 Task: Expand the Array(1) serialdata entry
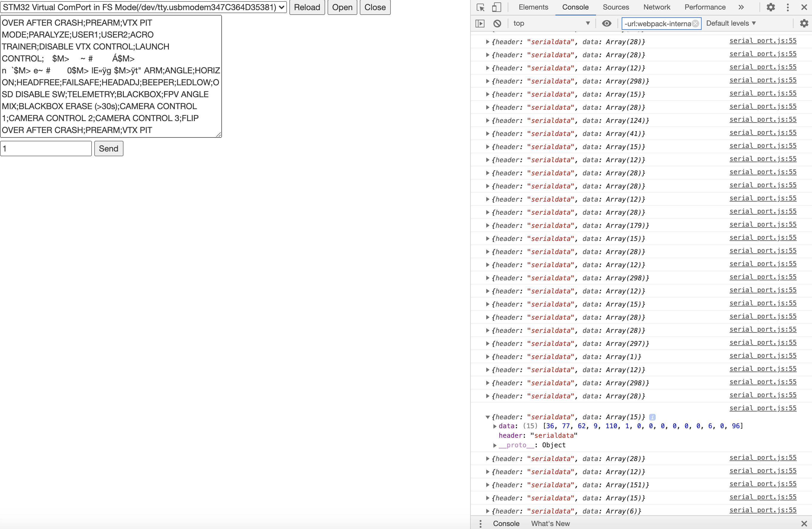487,357
